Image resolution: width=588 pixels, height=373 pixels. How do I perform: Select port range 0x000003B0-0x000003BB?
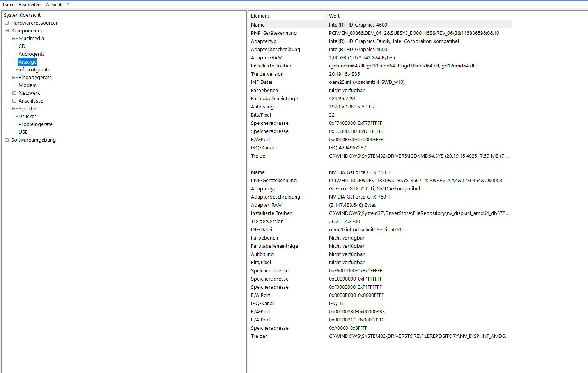coord(357,312)
